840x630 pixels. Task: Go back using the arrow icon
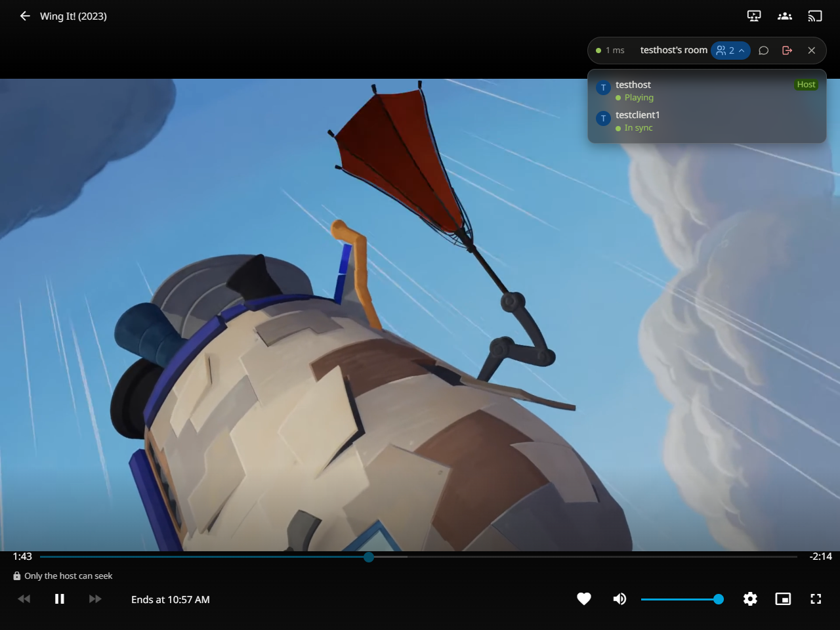(x=25, y=16)
